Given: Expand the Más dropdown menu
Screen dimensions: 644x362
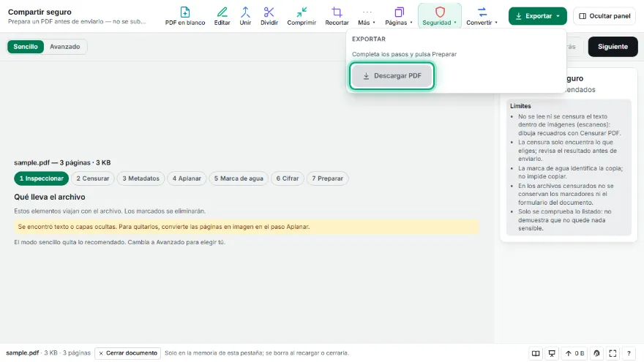Looking at the screenshot, I should tap(367, 16).
